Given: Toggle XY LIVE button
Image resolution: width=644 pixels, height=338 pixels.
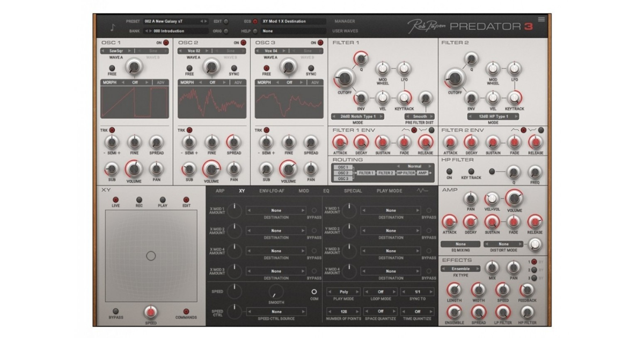Looking at the screenshot, I should coord(115,200).
